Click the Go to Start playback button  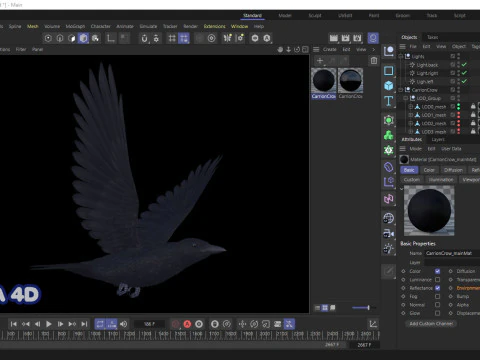(x=14, y=324)
